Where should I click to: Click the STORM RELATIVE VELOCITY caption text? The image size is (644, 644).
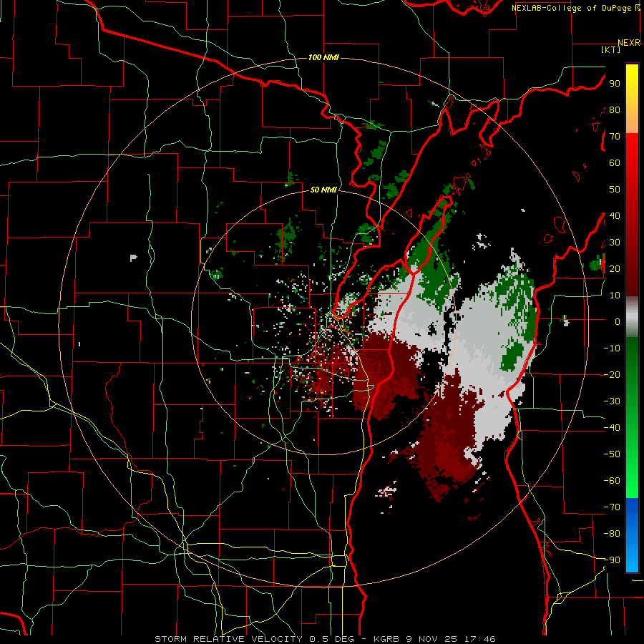[x=228, y=639]
